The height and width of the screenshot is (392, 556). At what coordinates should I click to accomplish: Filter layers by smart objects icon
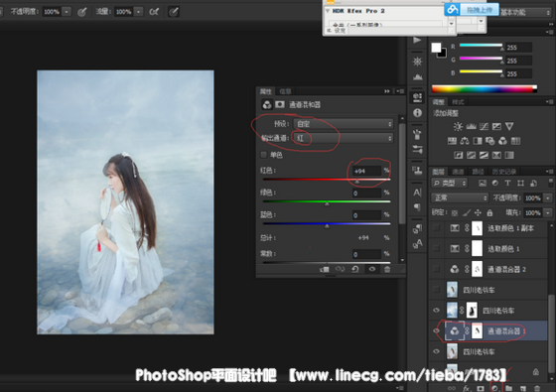(533, 183)
